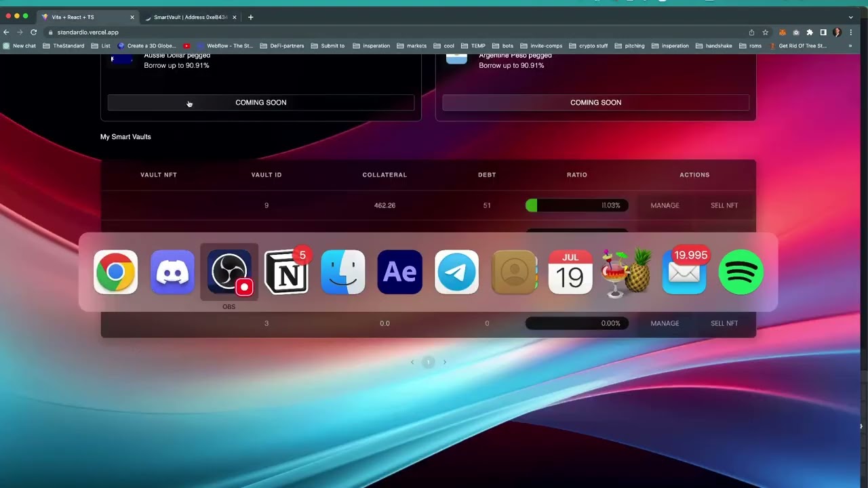The image size is (868, 488).
Task: Bookmark this page with the star icon
Action: (x=765, y=32)
